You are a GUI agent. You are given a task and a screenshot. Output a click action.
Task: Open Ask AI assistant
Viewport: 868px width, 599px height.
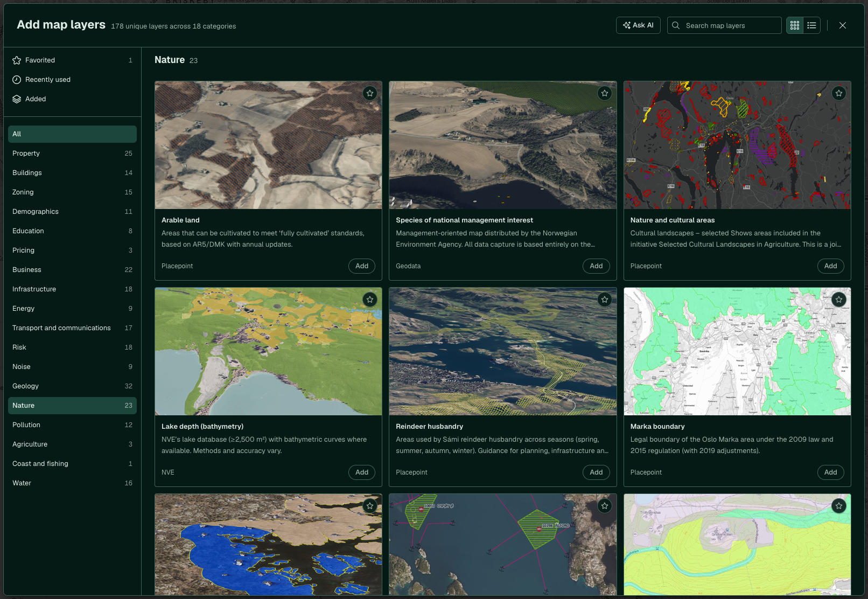click(x=638, y=25)
